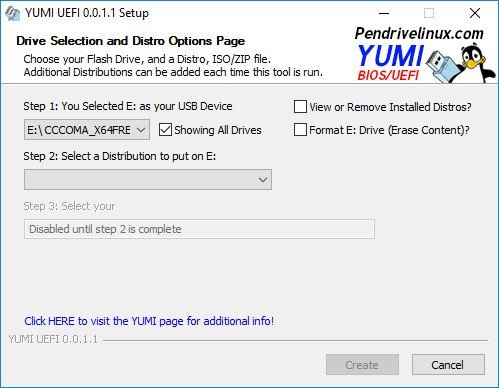The height and width of the screenshot is (388, 499).
Task: Uncheck the Showing All Drives checkbox
Action: pyautogui.click(x=165, y=130)
